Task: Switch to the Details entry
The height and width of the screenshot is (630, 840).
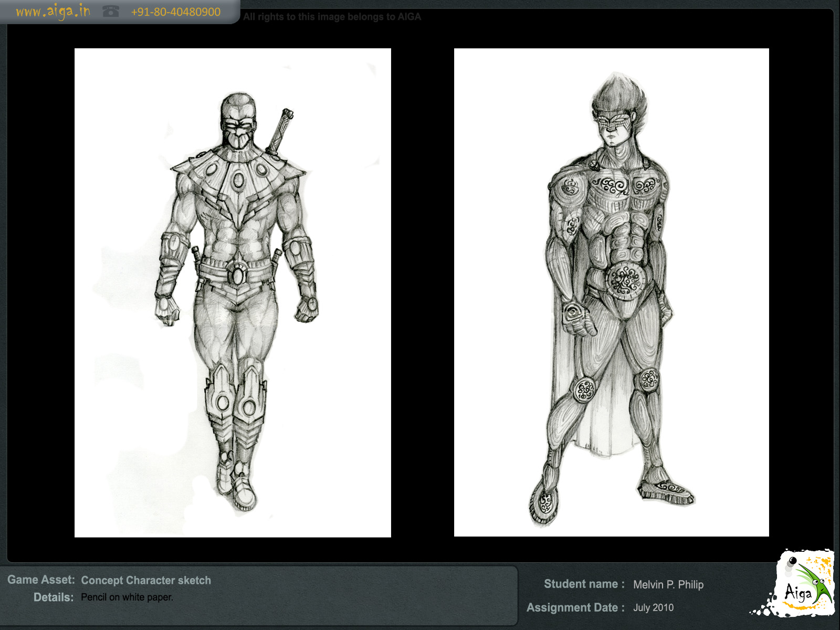Action: [54, 597]
